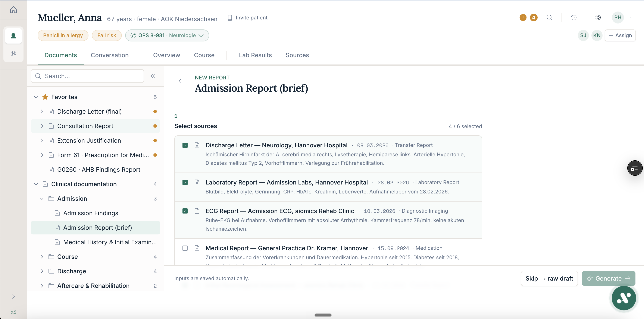Image resolution: width=644 pixels, height=319 pixels.
Task: Uncheck the Laboratory Report Admission Labs source
Action: click(185, 182)
